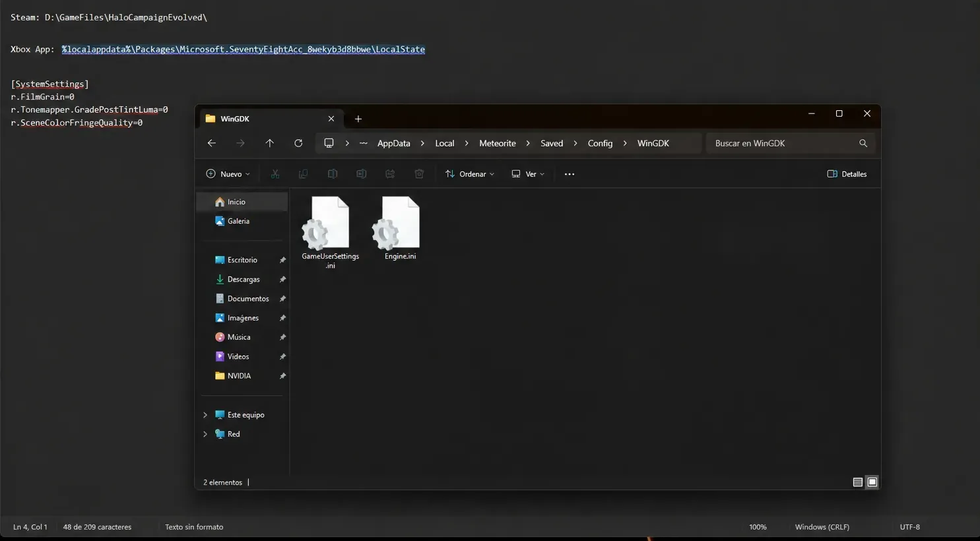Click Meteorite in the address breadcrumb
Viewport: 980px width, 541px height.
click(497, 143)
